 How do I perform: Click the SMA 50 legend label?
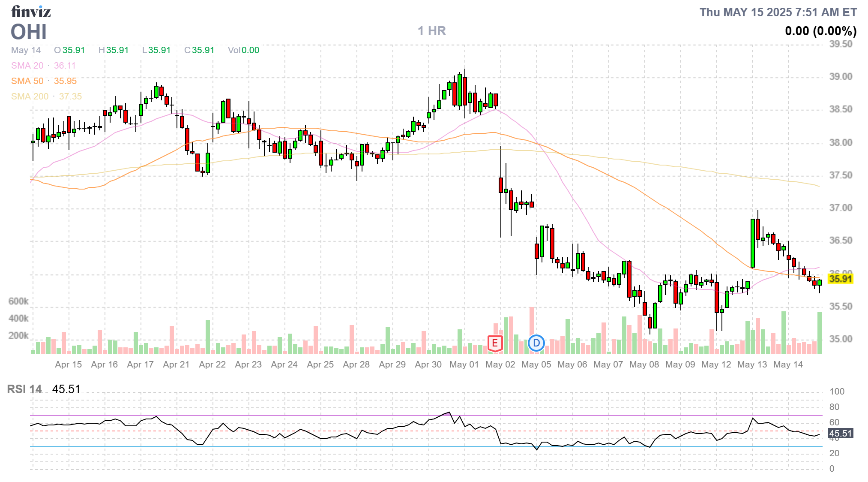click(27, 81)
